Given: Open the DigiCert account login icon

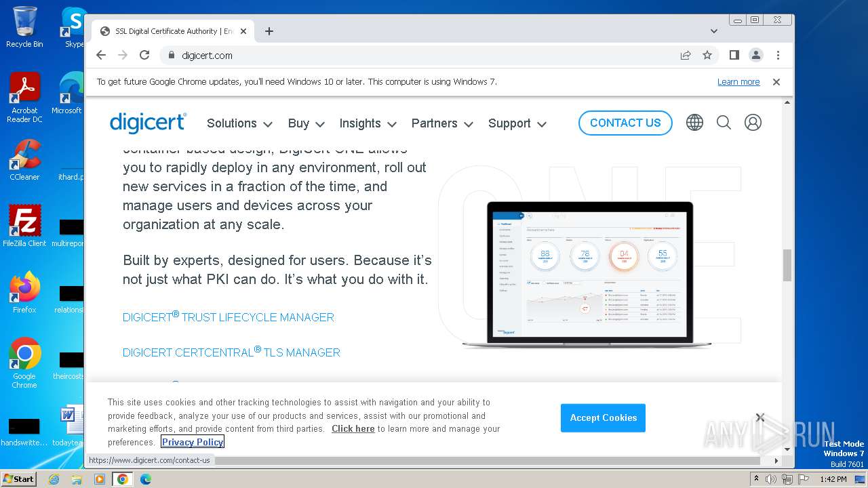Looking at the screenshot, I should 753,123.
